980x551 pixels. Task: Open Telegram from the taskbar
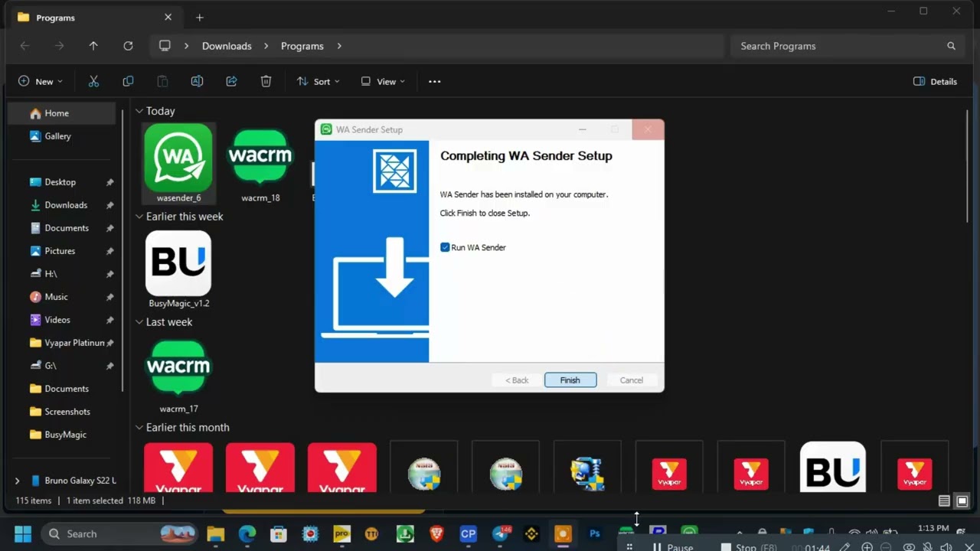(x=500, y=533)
